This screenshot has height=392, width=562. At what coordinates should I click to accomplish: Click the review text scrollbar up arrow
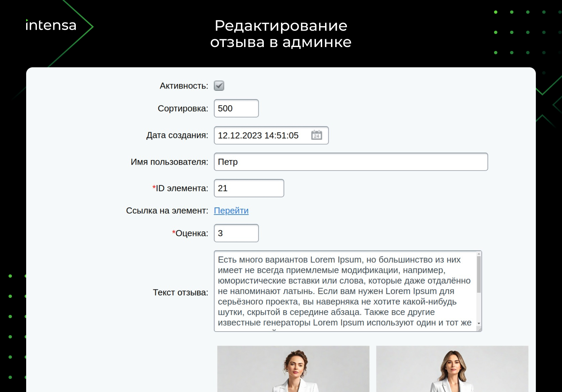point(479,254)
